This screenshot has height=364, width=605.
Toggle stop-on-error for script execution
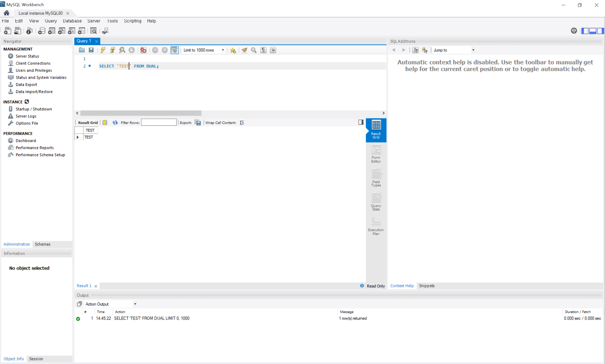pyautogui.click(x=143, y=50)
